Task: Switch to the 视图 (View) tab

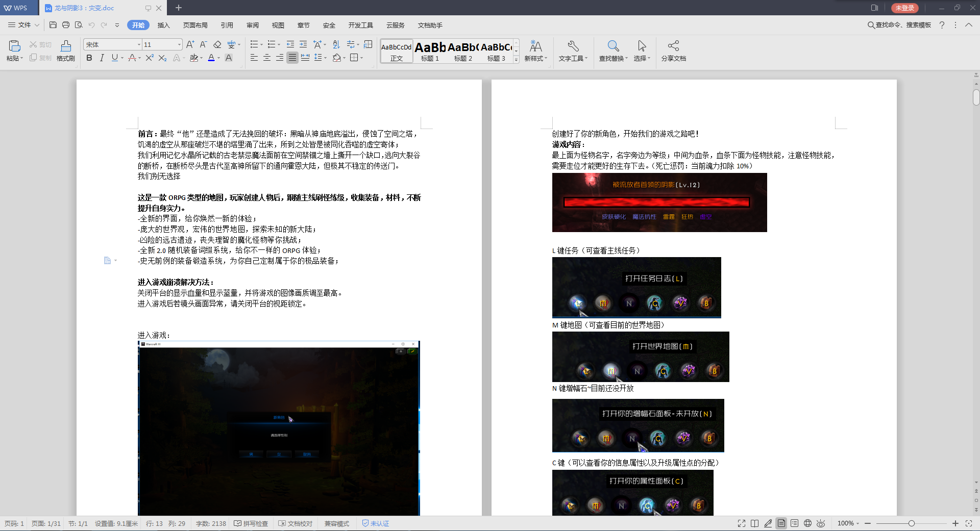Action: tap(278, 25)
